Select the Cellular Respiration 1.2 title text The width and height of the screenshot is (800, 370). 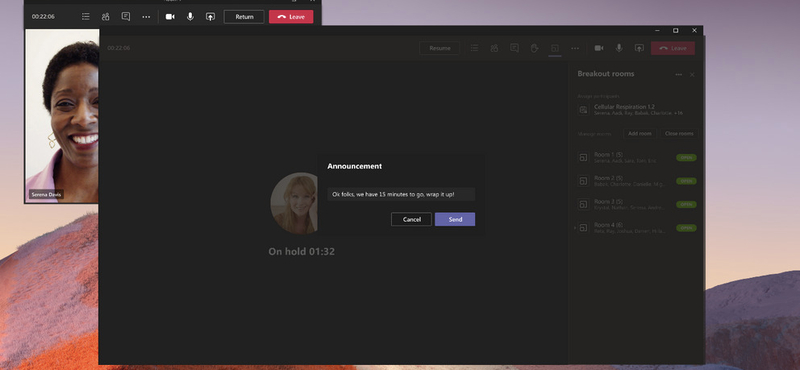[624, 107]
